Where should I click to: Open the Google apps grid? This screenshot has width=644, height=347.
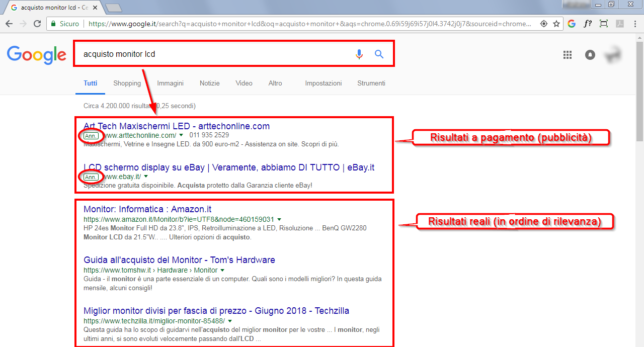[x=568, y=55]
